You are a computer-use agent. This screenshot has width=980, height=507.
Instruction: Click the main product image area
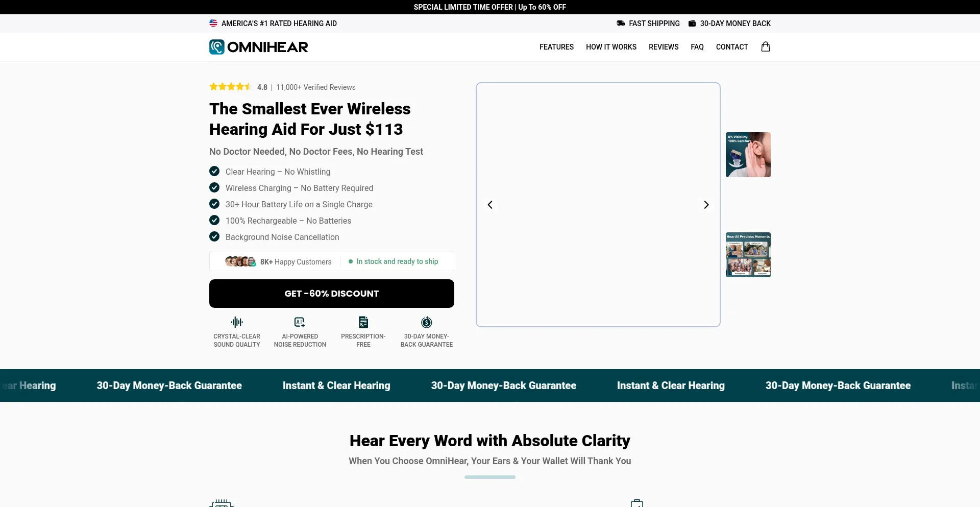click(x=598, y=205)
